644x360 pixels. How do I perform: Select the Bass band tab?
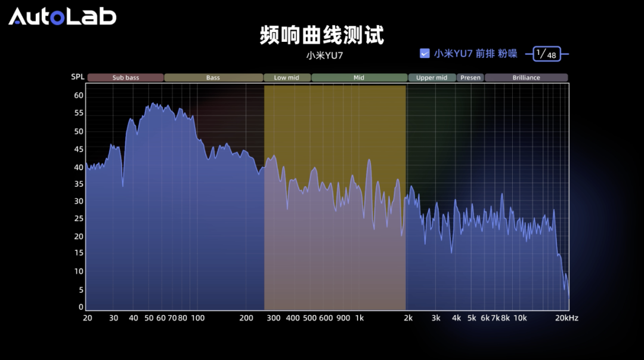(x=213, y=78)
